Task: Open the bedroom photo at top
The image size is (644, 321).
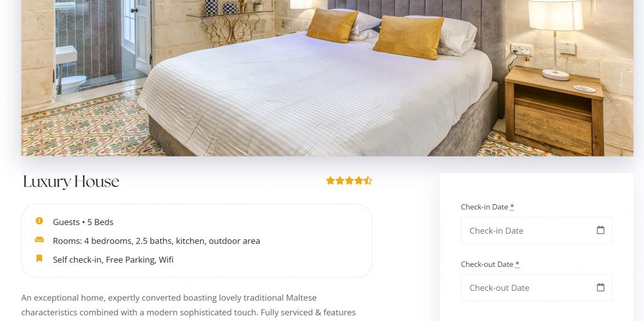Action: coord(327,78)
